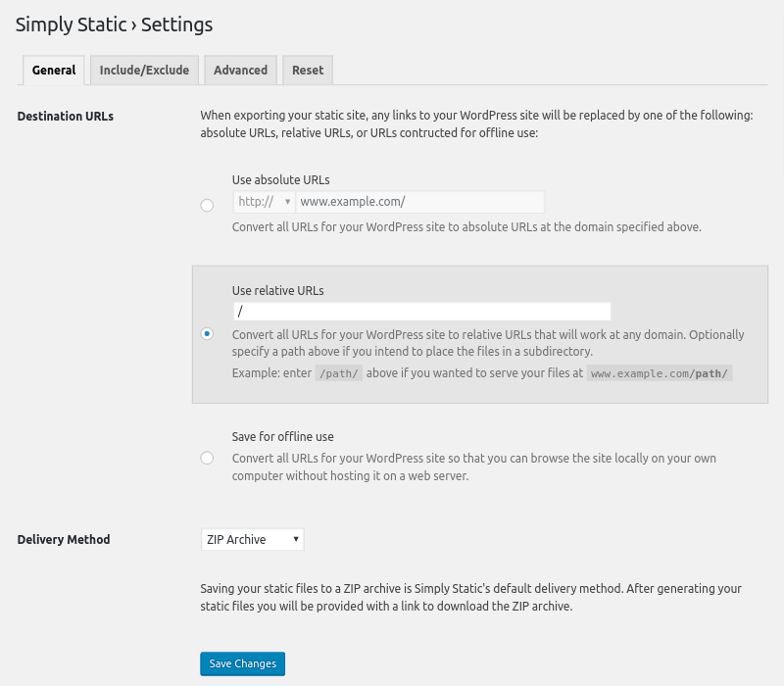
Task: Open the Include/Exclude tab
Action: (x=145, y=71)
